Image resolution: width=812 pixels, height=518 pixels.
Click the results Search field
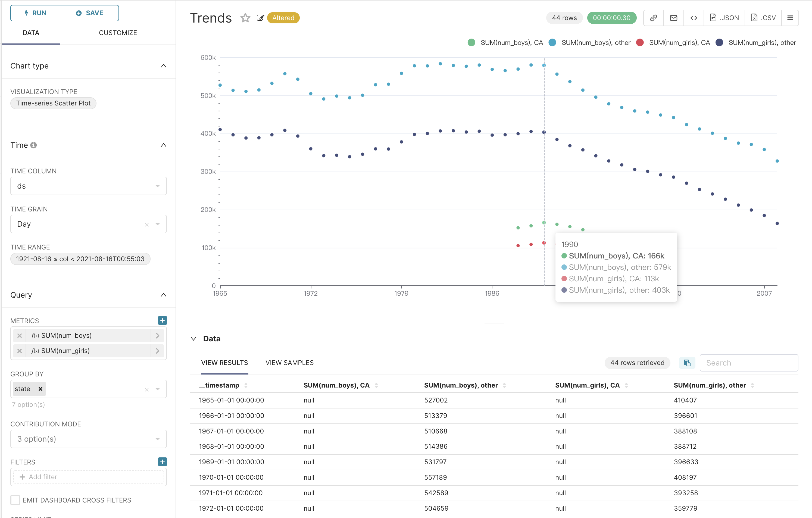point(749,363)
